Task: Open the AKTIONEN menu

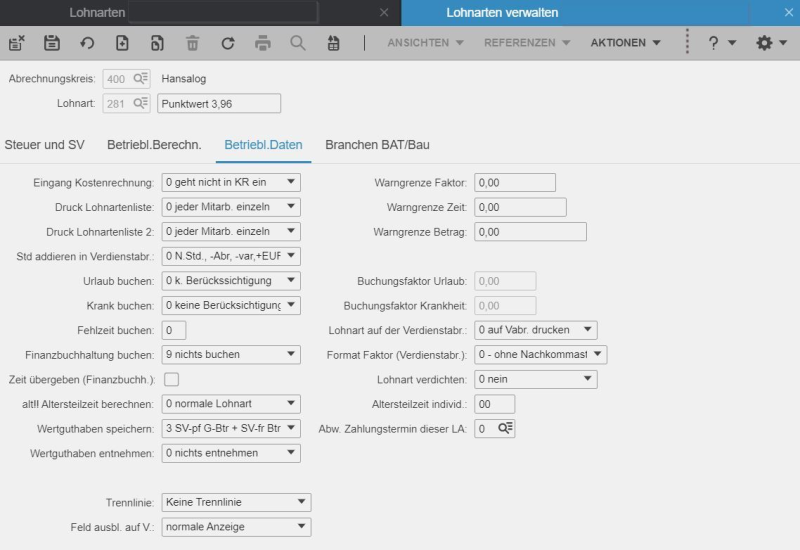Action: (x=626, y=43)
